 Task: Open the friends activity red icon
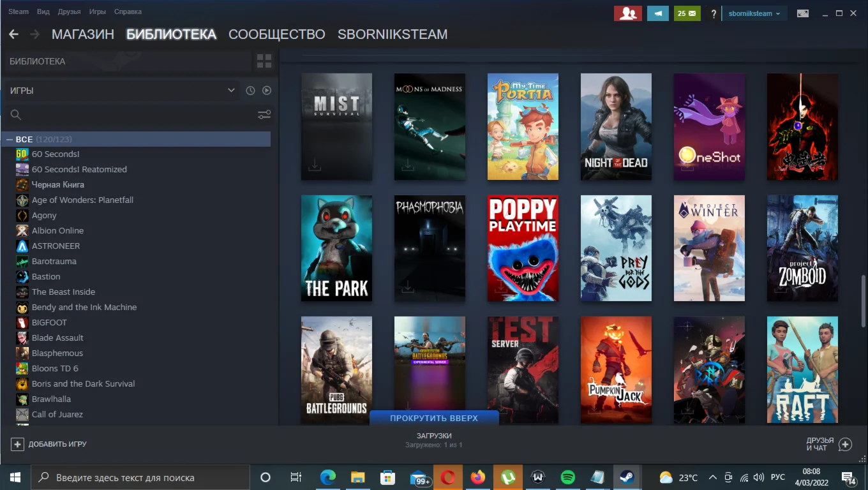tap(628, 13)
